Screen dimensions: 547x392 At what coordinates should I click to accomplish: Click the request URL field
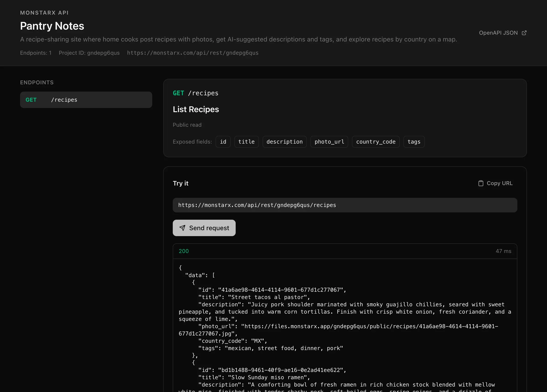point(345,205)
